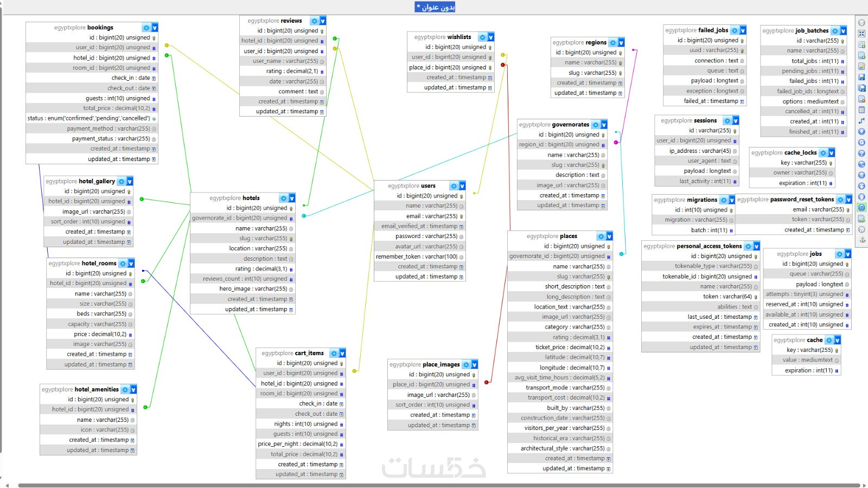Select 'tokenable_type : varchar(255)' in personal_access_tokens
The height and width of the screenshot is (488, 868).
[700, 266]
